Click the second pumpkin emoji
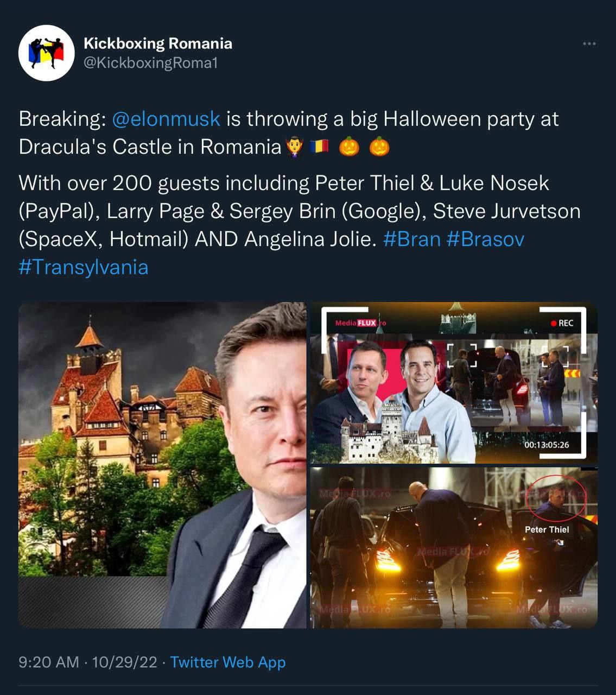The height and width of the screenshot is (695, 616). (379, 147)
